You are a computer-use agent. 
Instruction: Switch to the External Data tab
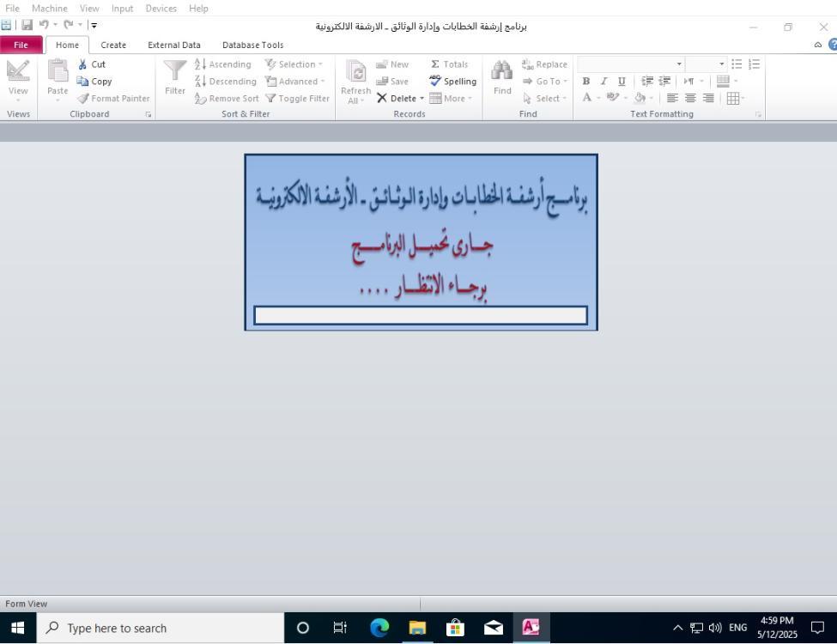(x=174, y=45)
